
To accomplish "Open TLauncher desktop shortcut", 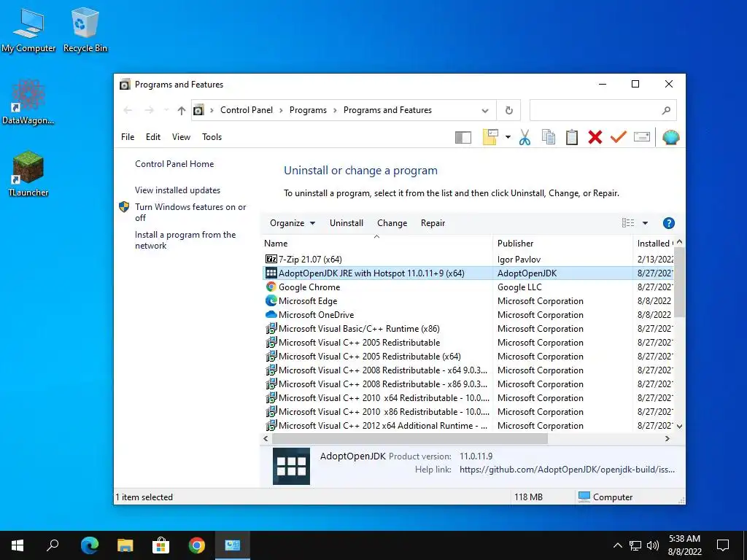I will coord(28,174).
